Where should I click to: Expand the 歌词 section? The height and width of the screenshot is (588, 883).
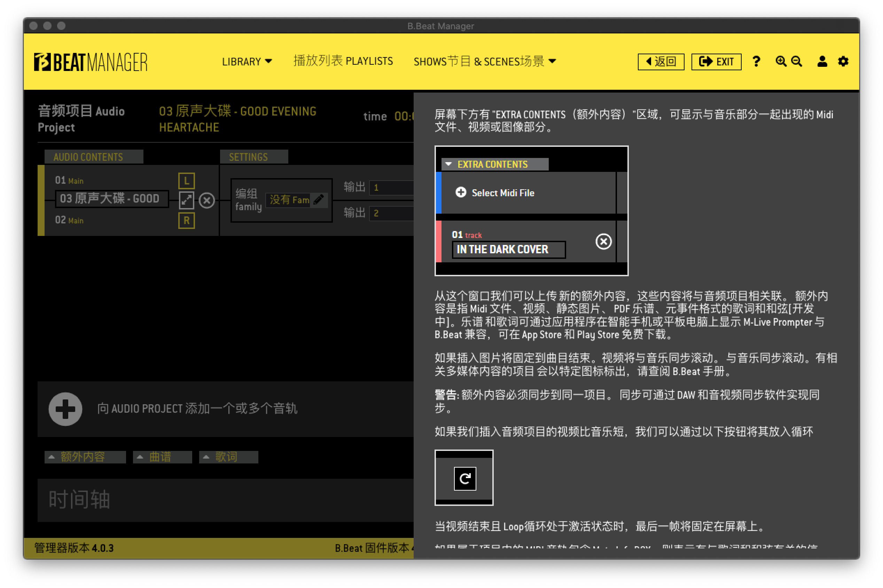pos(228,457)
